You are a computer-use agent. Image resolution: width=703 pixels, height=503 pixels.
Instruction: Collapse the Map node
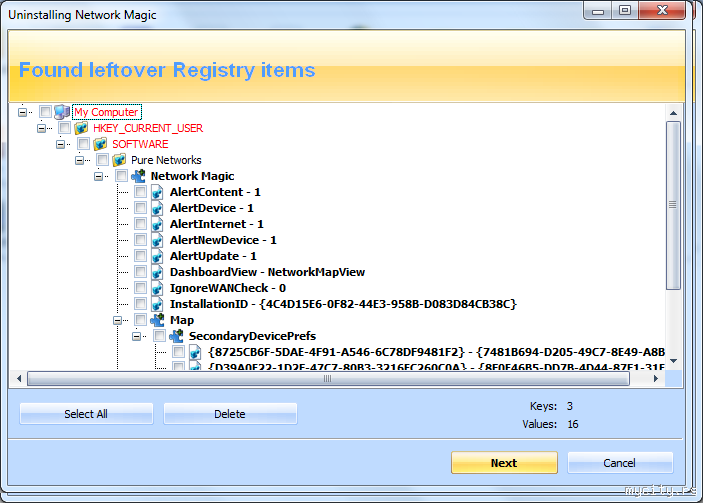coord(117,320)
